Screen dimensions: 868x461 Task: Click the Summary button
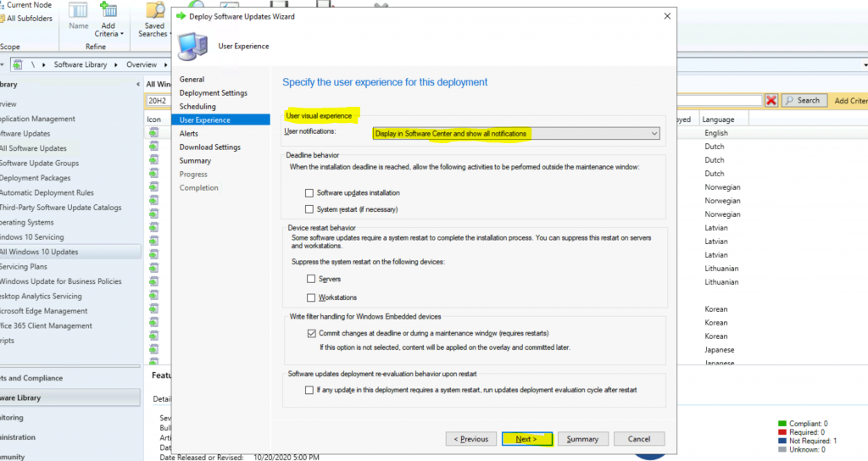[x=583, y=439]
